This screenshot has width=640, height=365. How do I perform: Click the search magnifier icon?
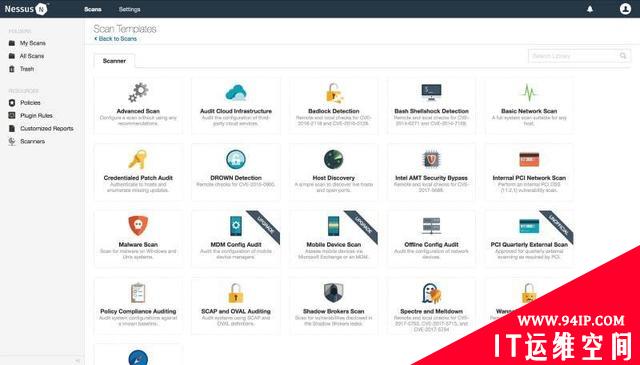pyautogui.click(x=623, y=56)
